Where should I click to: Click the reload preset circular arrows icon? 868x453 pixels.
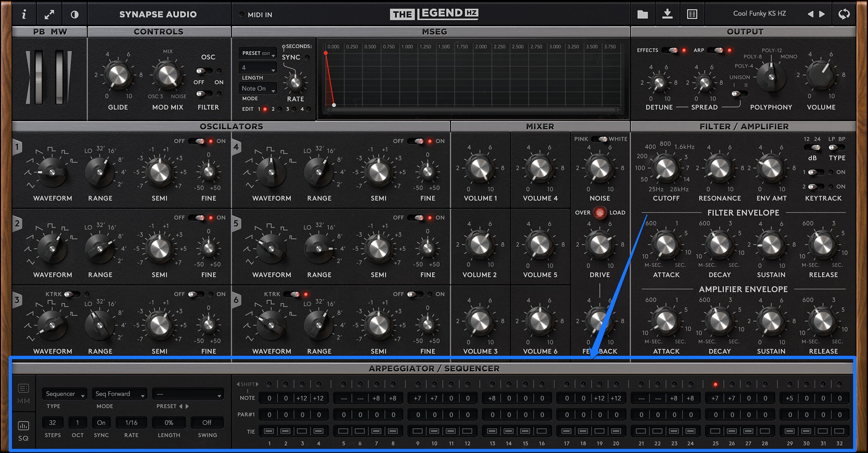[844, 14]
